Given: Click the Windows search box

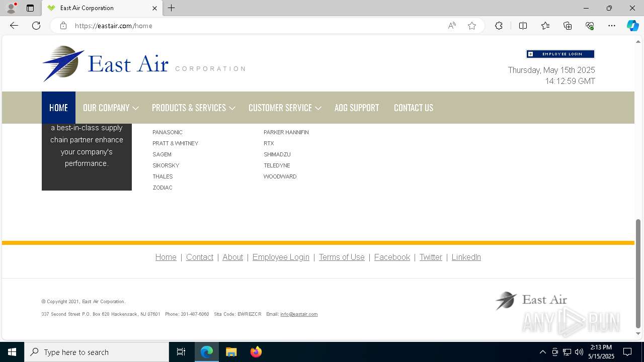Looking at the screenshot, I should tap(97, 352).
